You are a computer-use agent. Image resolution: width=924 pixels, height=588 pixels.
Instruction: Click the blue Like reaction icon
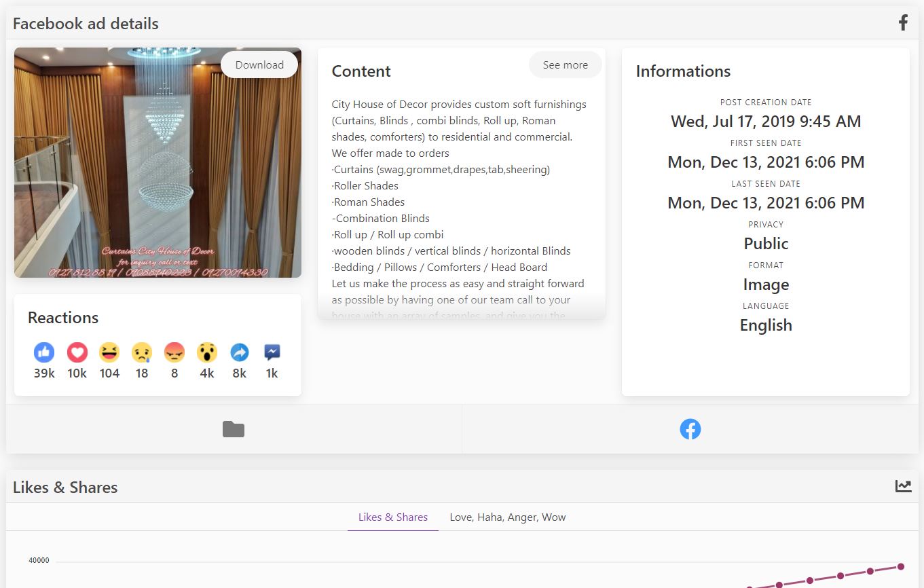pyautogui.click(x=44, y=352)
